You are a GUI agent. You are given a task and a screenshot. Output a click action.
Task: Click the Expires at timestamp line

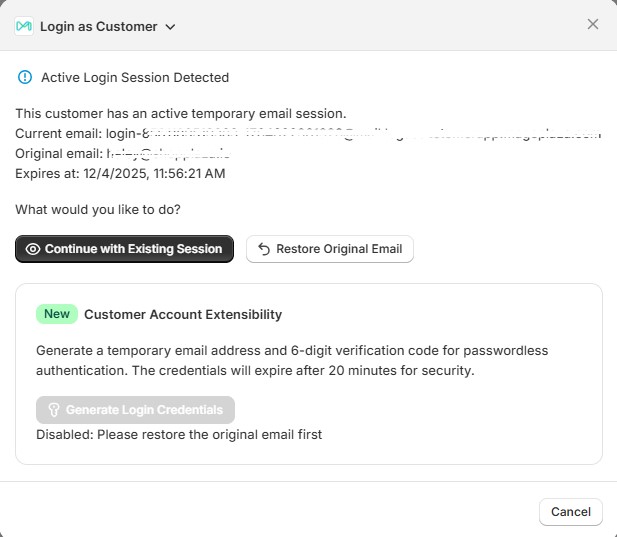click(120, 173)
